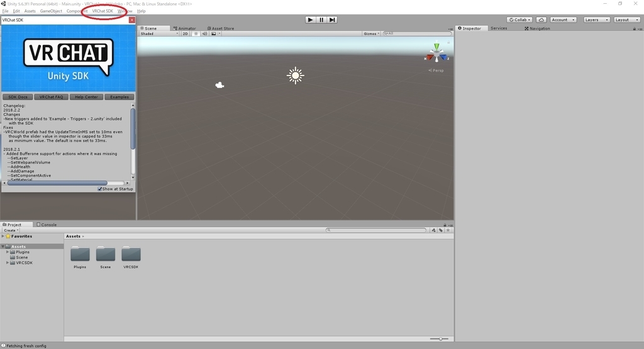Open the Gizmos dropdown
This screenshot has height=349, width=644.
pyautogui.click(x=371, y=34)
